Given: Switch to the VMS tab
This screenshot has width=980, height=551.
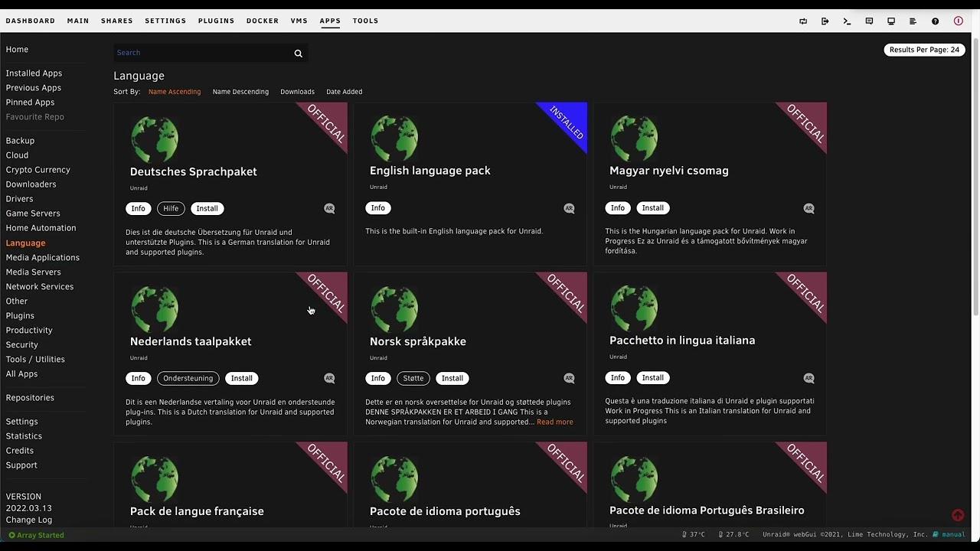Looking at the screenshot, I should [x=299, y=21].
